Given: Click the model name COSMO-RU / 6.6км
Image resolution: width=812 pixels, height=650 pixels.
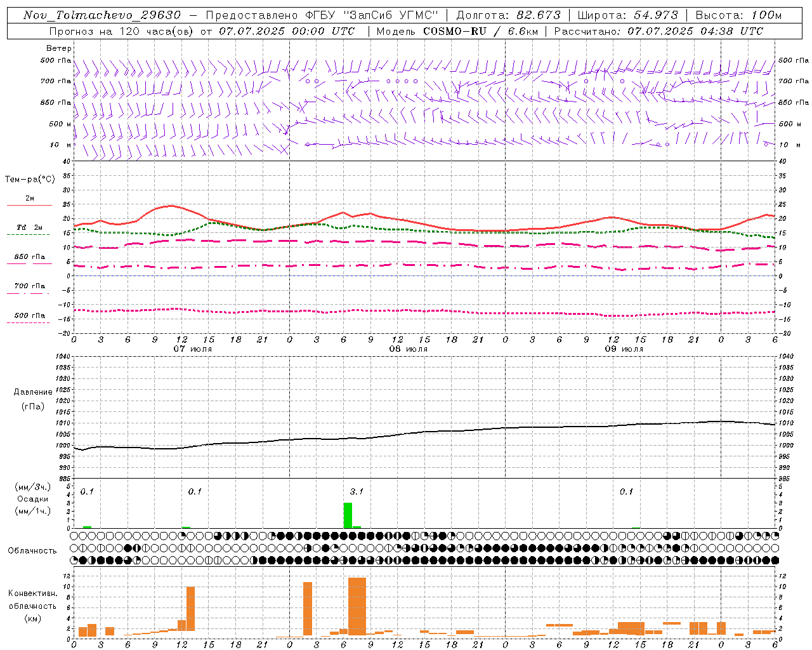Looking at the screenshot, I should 480,31.
